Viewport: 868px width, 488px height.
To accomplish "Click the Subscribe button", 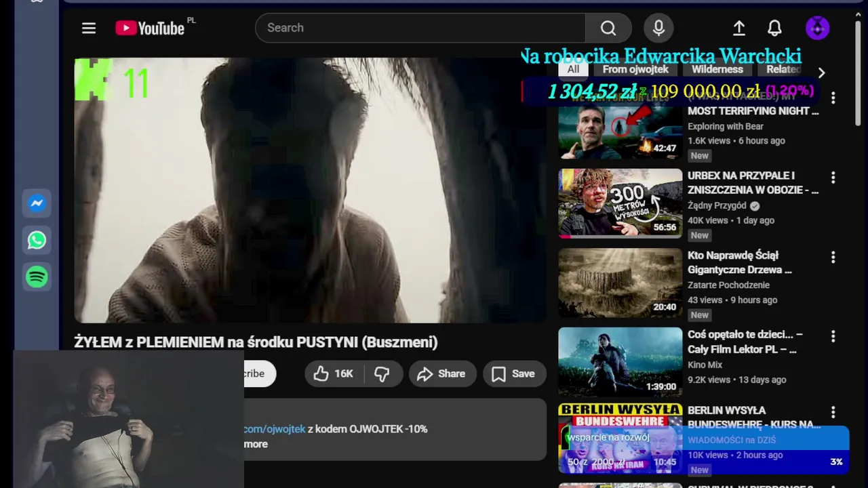I will coord(260,373).
